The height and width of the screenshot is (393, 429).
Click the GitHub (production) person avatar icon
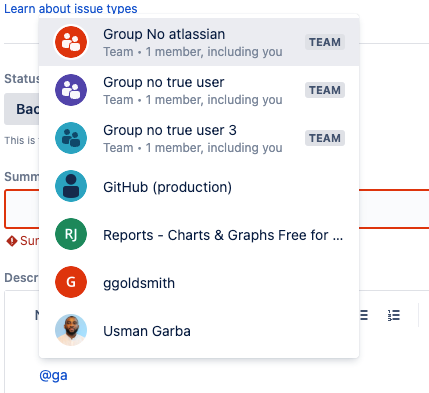71,186
